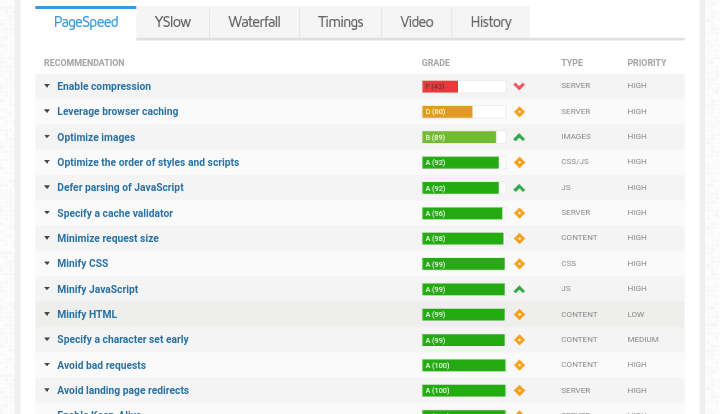Screen dimensions: 720x414
Task: Click the Recommendation column header
Action: tap(84, 63)
